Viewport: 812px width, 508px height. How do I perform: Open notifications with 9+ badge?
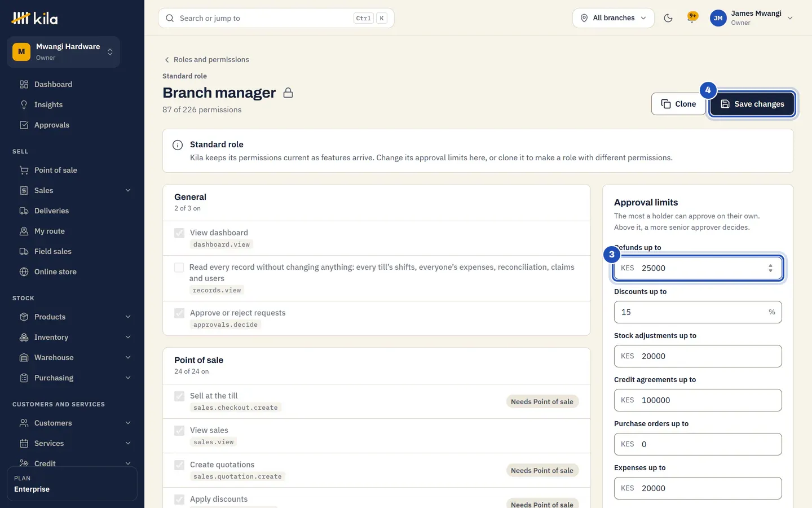tap(692, 17)
